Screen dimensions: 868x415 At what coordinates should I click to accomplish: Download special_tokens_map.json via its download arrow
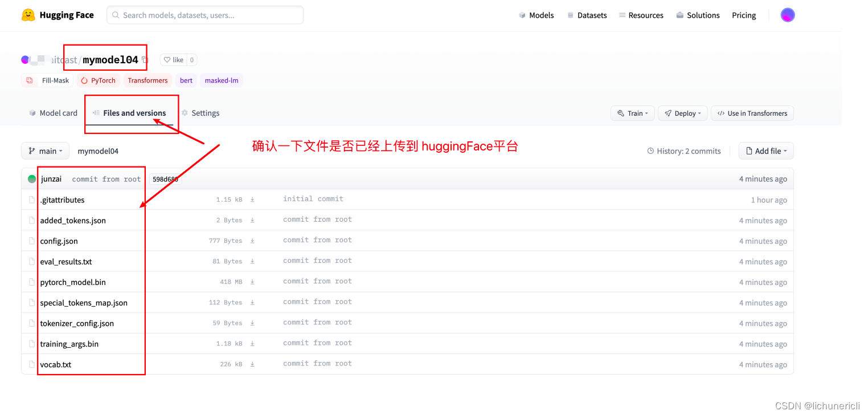pyautogui.click(x=252, y=302)
